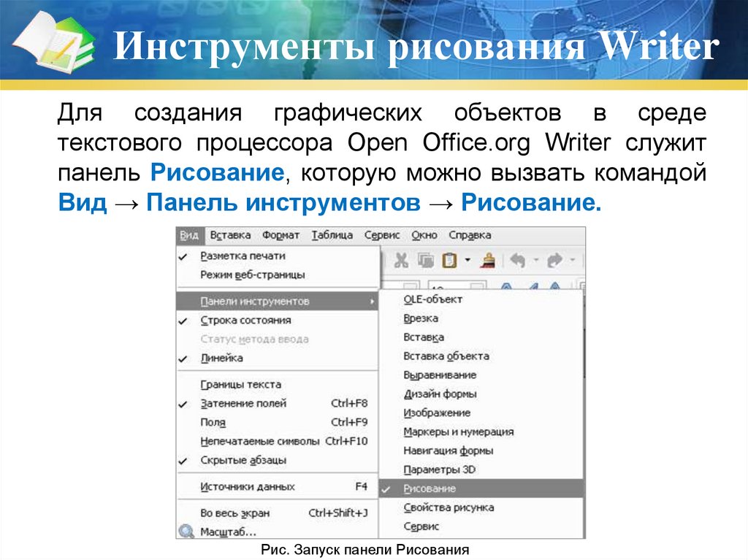
Task: Click the book logo in slide header
Action: pyautogui.click(x=55, y=44)
